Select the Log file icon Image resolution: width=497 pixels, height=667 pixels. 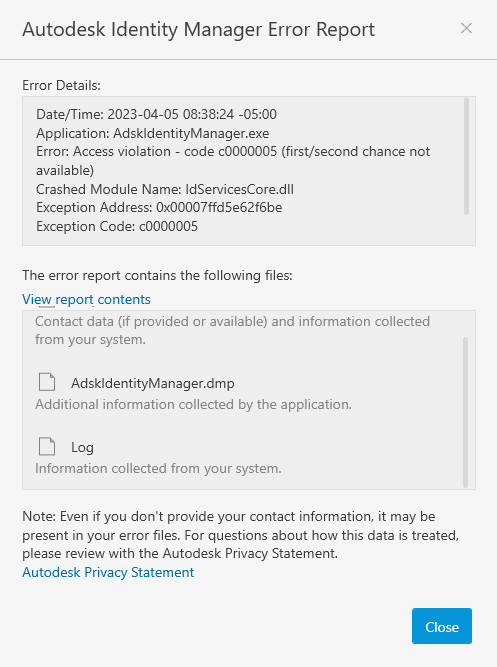(47, 446)
